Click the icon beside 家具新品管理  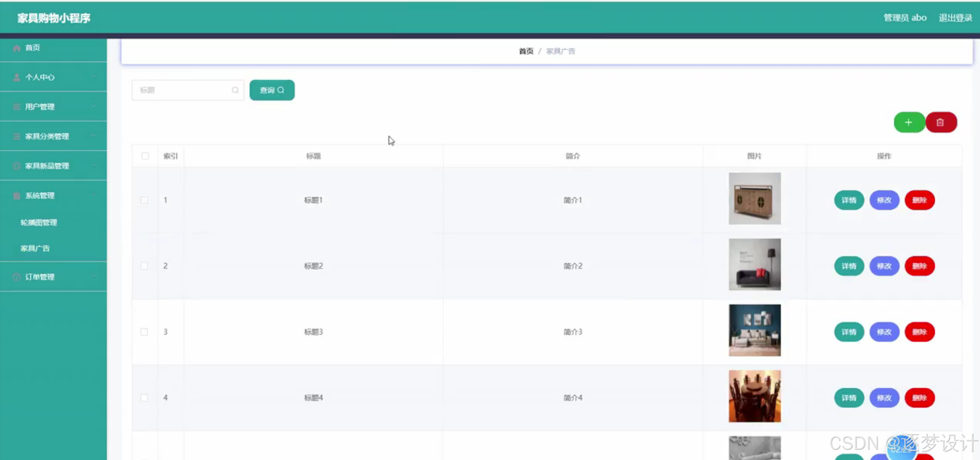16,166
